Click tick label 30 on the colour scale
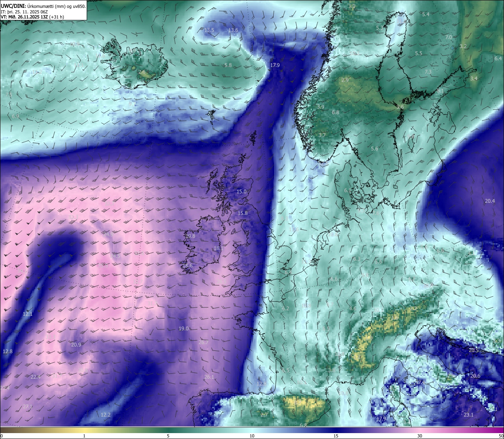 pyautogui.click(x=420, y=436)
